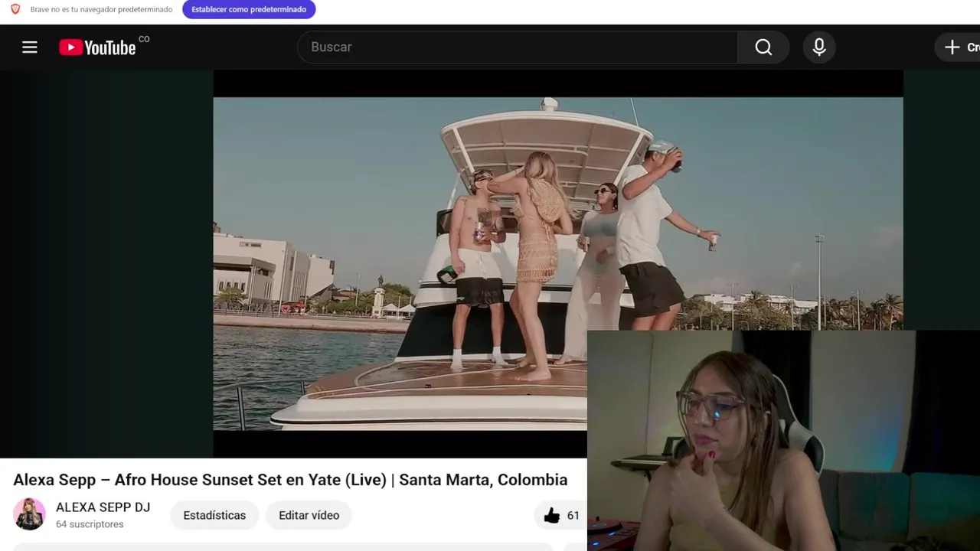980x551 pixels.
Task: Click the webcam overlay of streamer
Action: point(783,441)
